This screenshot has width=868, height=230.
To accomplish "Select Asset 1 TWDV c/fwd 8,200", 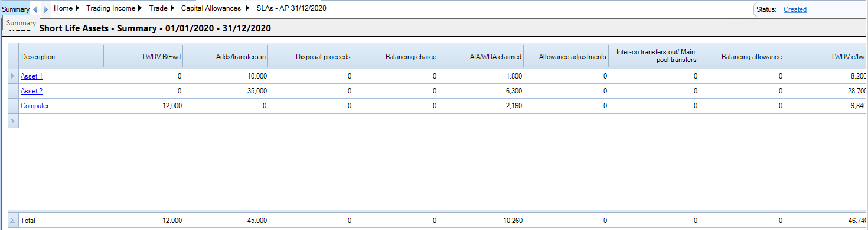I will click(825, 76).
